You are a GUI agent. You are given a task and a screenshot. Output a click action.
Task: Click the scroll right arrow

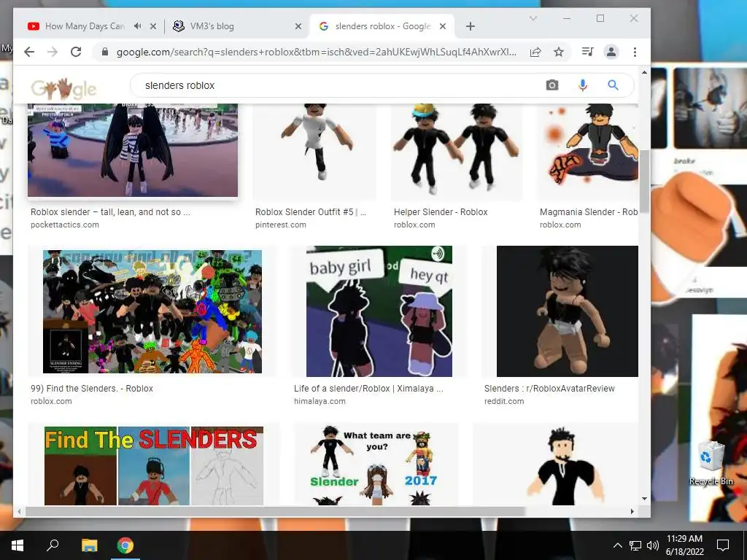click(632, 511)
